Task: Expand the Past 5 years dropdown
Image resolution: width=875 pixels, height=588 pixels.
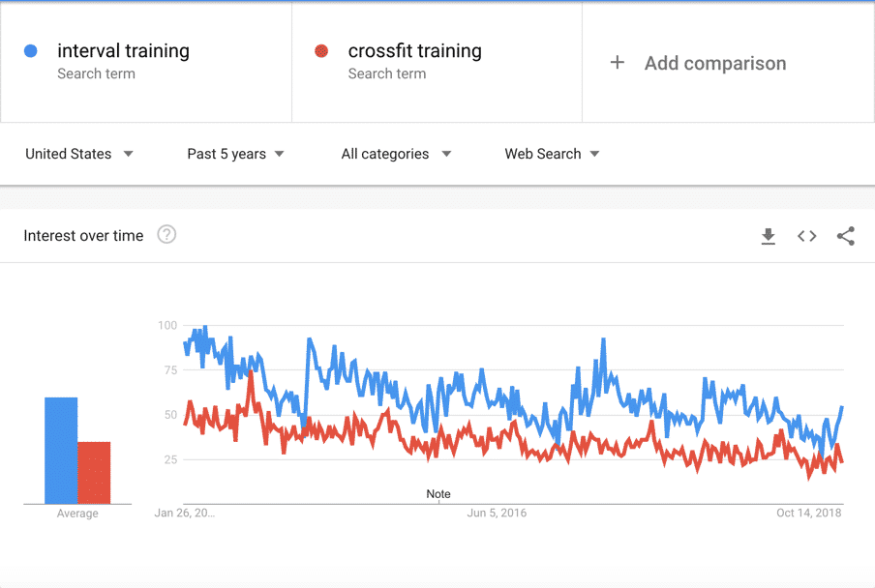Action: [235, 154]
